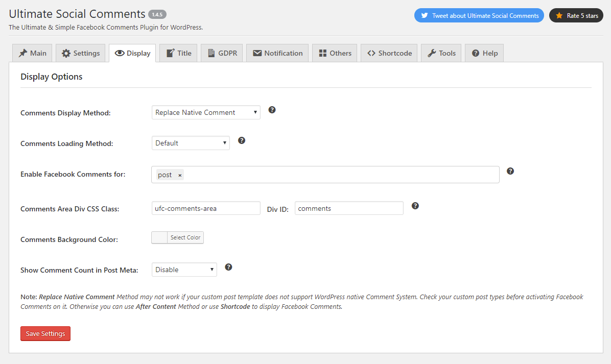The image size is (611, 364).
Task: Switch to the Main tab
Action: coord(32,53)
